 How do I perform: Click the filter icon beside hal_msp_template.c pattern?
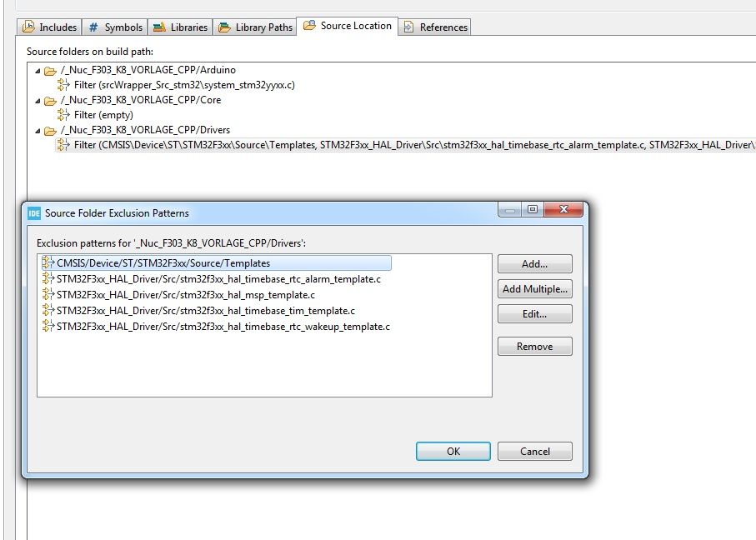[47, 294]
